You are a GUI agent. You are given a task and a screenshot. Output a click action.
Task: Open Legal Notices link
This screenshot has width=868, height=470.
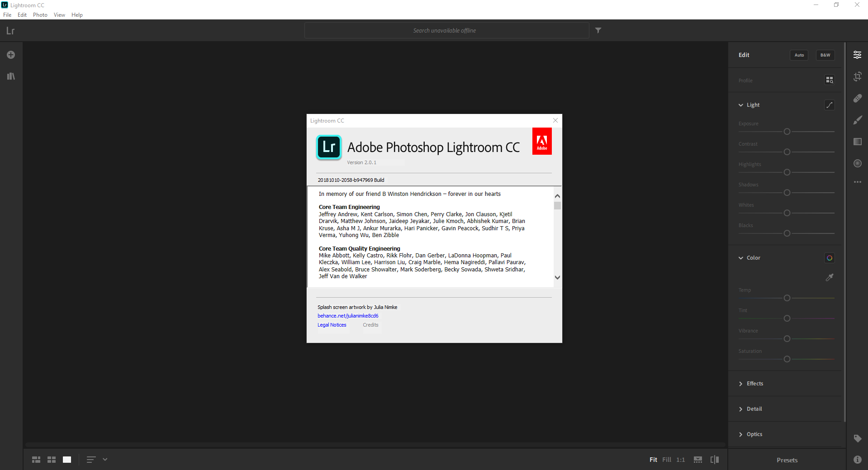[x=332, y=325]
